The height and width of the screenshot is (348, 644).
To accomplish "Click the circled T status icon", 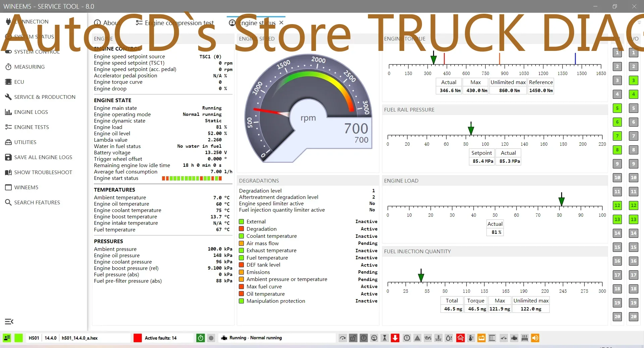I will [x=364, y=338].
